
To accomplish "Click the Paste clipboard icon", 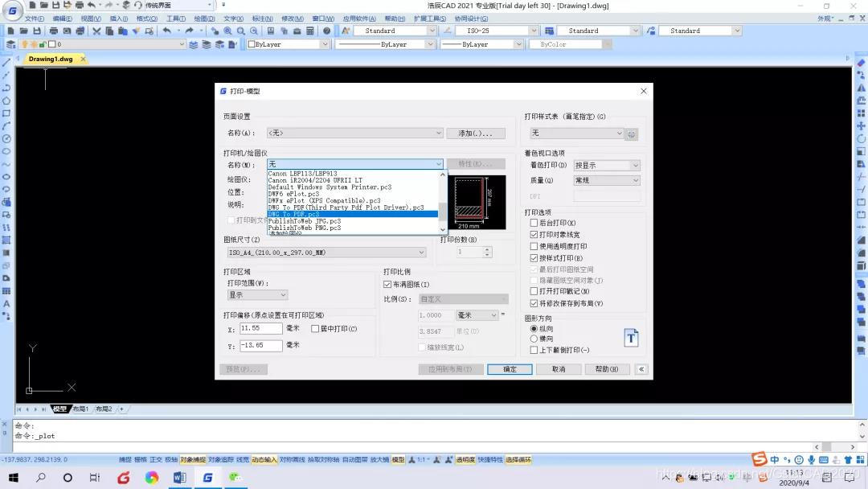I will [123, 31].
